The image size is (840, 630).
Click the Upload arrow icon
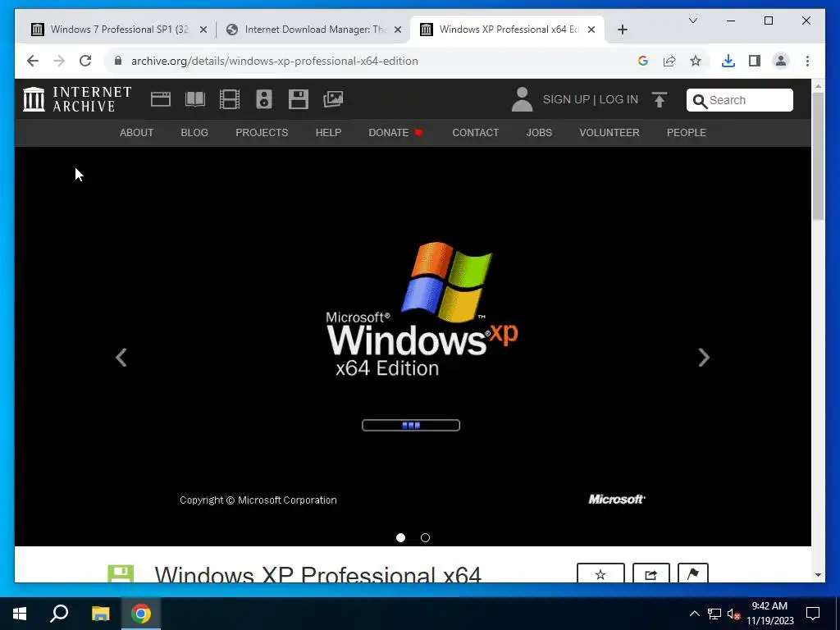(660, 99)
